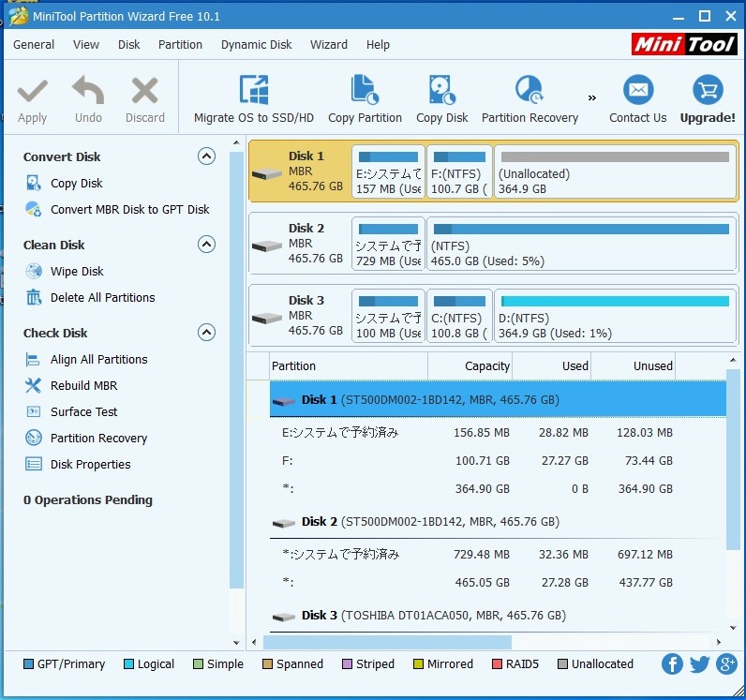The height and width of the screenshot is (700, 746).
Task: Open Copy Disk toolbar icon
Action: tap(442, 89)
